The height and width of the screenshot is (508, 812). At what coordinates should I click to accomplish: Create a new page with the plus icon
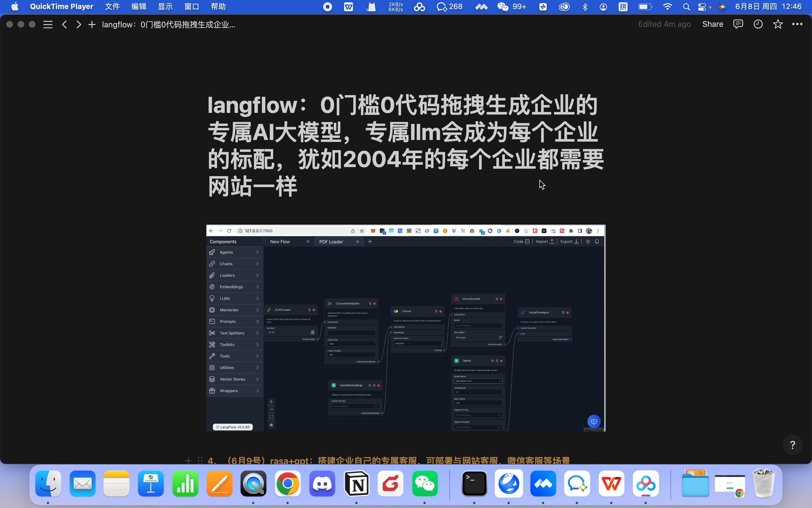pyautogui.click(x=92, y=25)
